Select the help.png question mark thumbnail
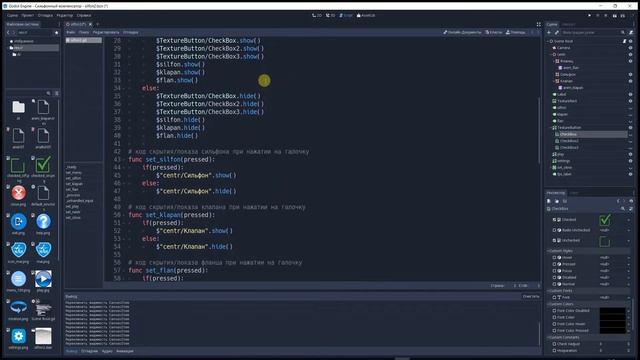Screen dimensions: 640x360 [x=43, y=222]
